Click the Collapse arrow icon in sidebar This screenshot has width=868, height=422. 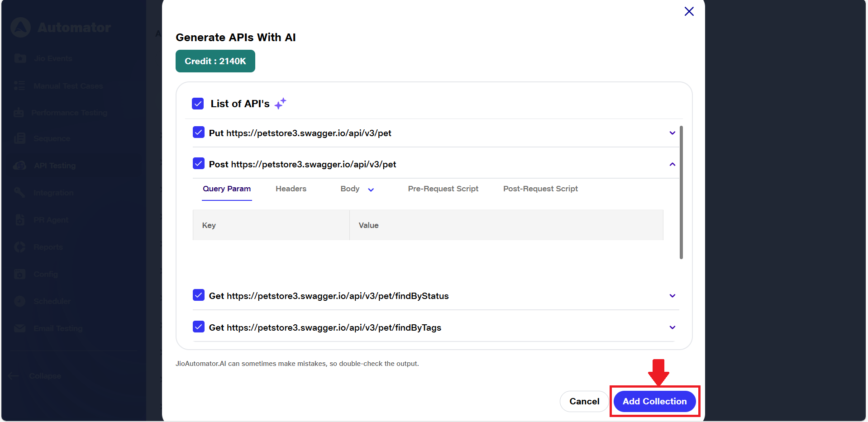14,376
